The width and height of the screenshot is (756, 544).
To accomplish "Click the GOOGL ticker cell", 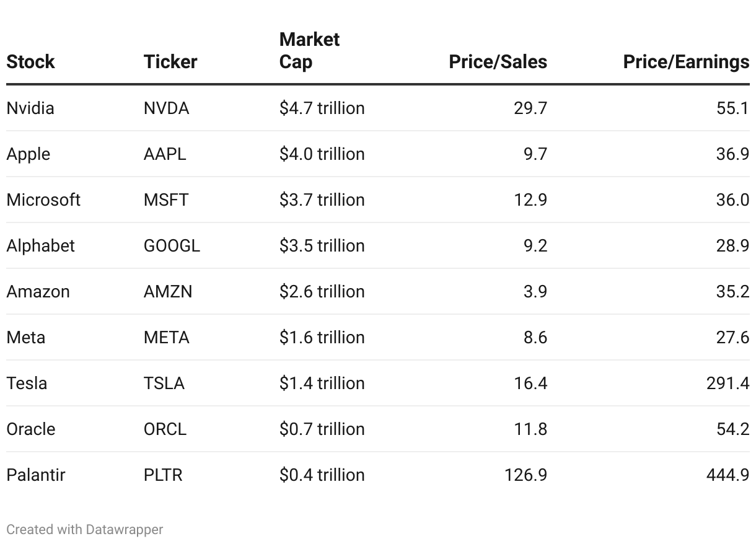I will (x=172, y=246).
